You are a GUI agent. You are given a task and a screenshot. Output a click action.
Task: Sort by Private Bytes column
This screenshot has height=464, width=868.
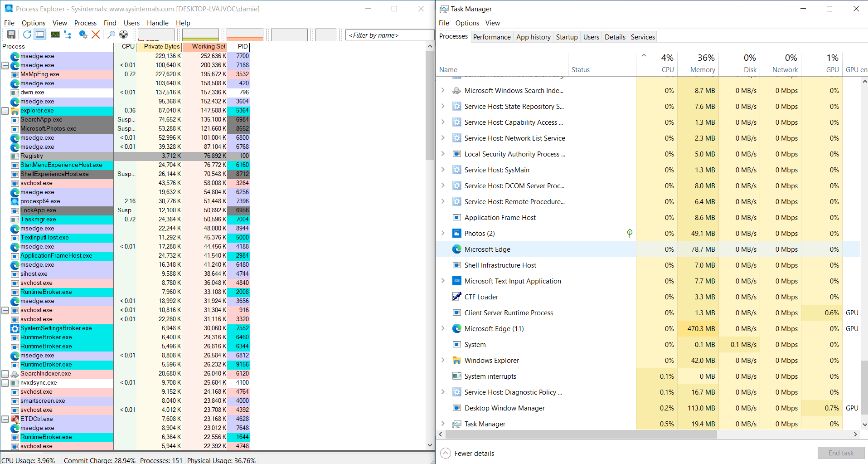click(x=159, y=46)
